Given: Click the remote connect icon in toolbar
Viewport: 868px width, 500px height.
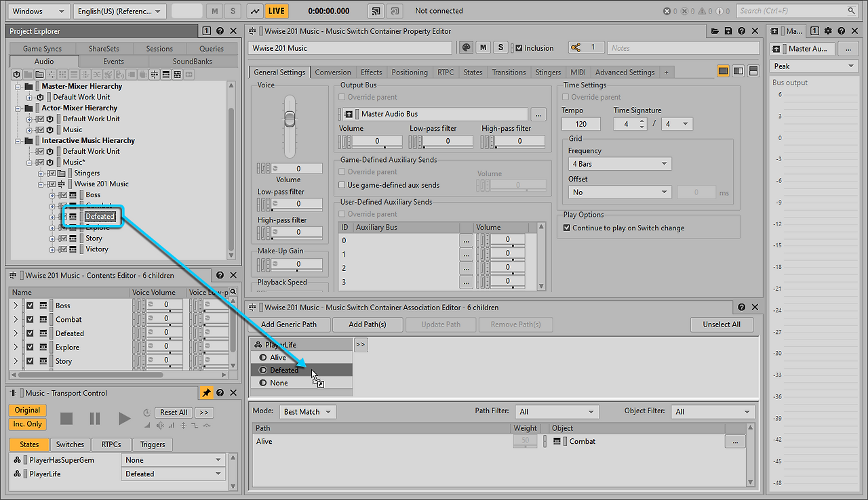Looking at the screenshot, I should [376, 11].
